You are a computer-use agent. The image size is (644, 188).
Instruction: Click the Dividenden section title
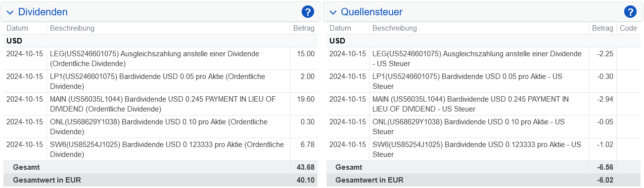coord(43,12)
